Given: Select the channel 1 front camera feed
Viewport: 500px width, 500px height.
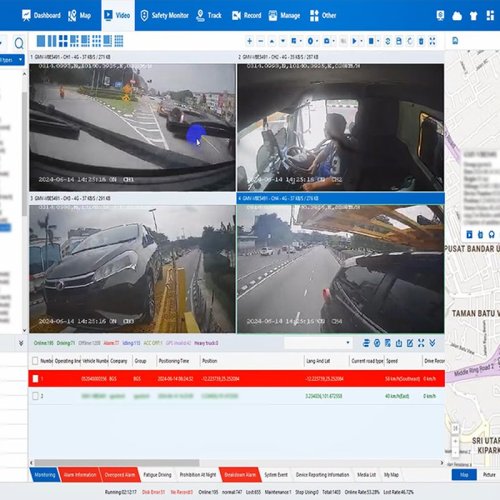Looking at the screenshot, I should [x=132, y=127].
